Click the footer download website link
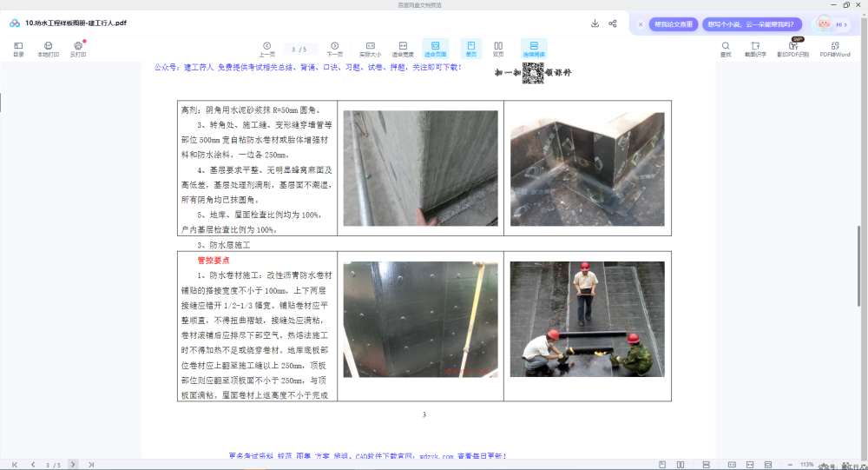This screenshot has width=868, height=470. (x=367, y=456)
